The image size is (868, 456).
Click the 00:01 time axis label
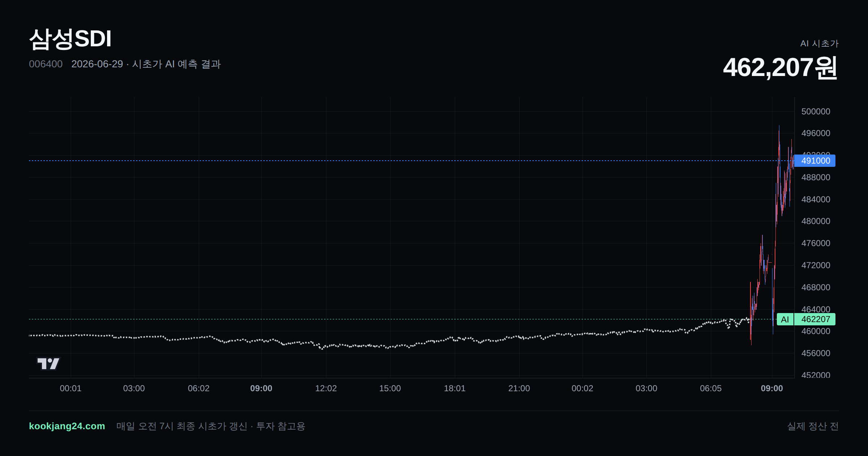tap(71, 388)
